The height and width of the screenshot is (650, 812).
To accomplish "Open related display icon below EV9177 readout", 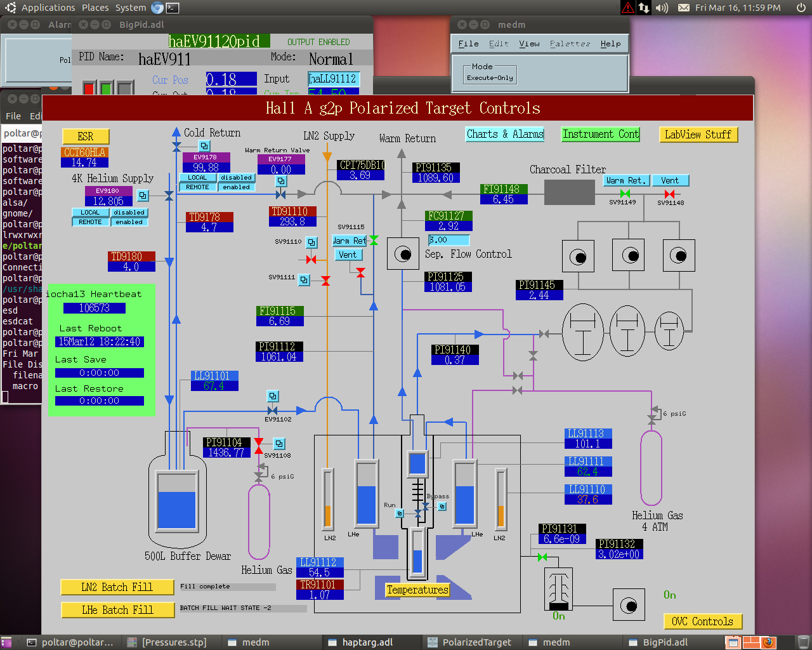I will pos(280,181).
